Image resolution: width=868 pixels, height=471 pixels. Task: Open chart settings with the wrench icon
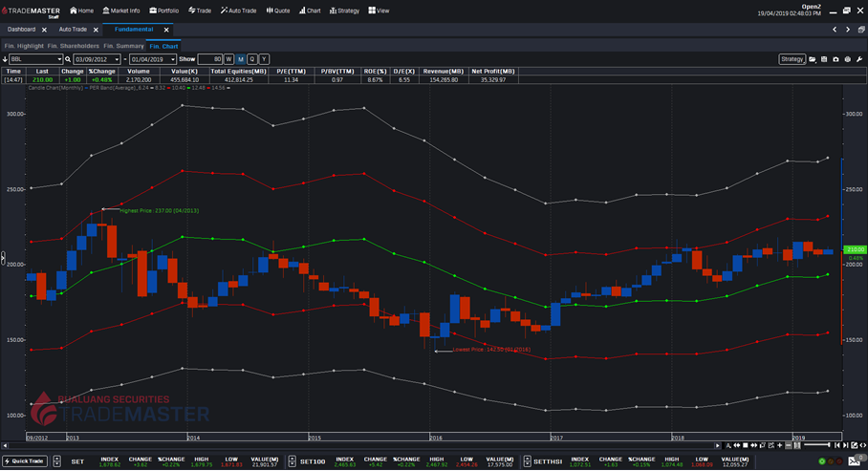pyautogui.click(x=858, y=59)
